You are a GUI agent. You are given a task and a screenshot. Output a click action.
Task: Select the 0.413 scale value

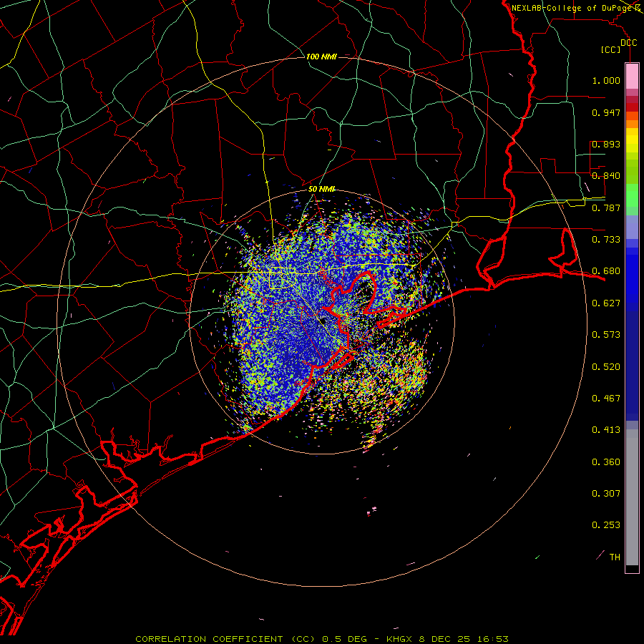[606, 430]
